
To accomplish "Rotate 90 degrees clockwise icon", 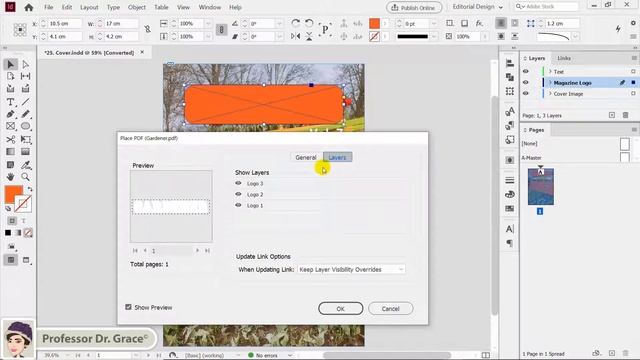I will 296,23.
